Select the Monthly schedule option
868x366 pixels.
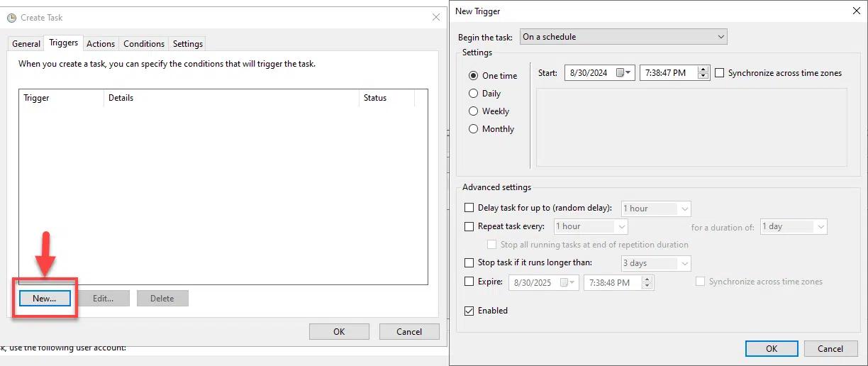[473, 129]
